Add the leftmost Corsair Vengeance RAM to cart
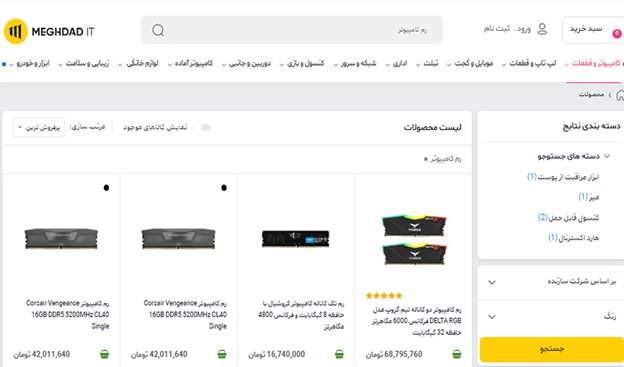This screenshot has height=367, width=624. coord(104,354)
